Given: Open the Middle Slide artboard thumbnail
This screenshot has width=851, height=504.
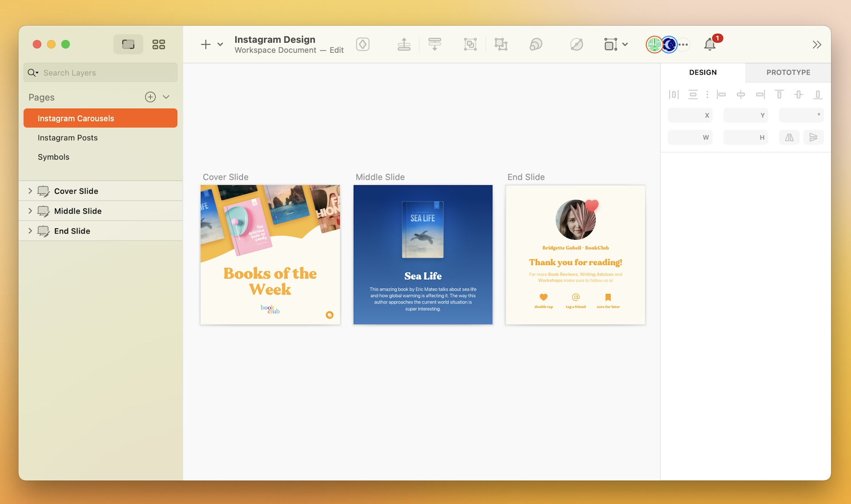Looking at the screenshot, I should click(x=423, y=254).
